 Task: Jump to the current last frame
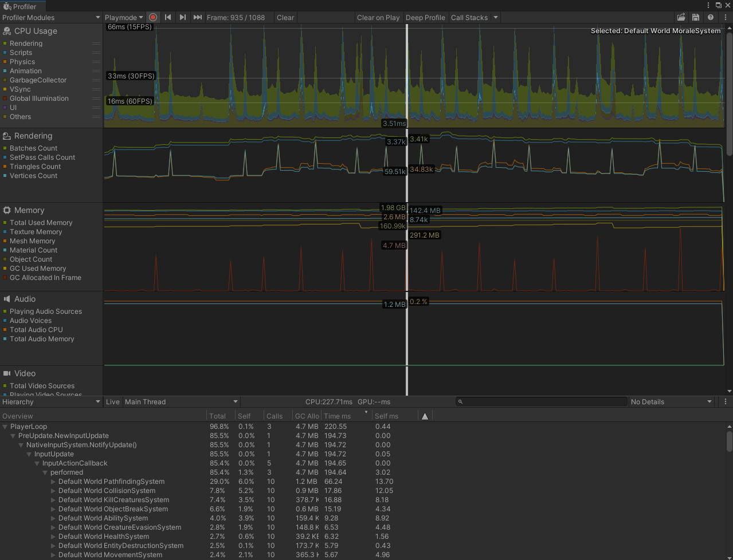tap(197, 17)
